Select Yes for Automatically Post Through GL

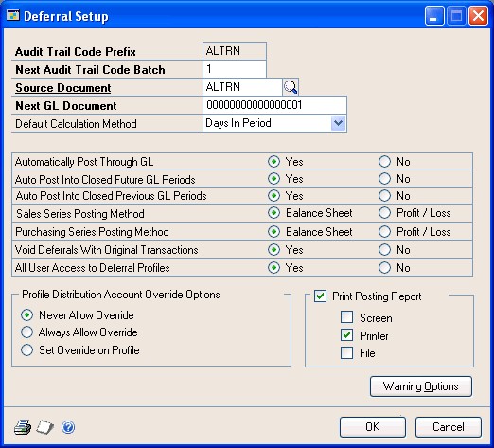tap(273, 162)
